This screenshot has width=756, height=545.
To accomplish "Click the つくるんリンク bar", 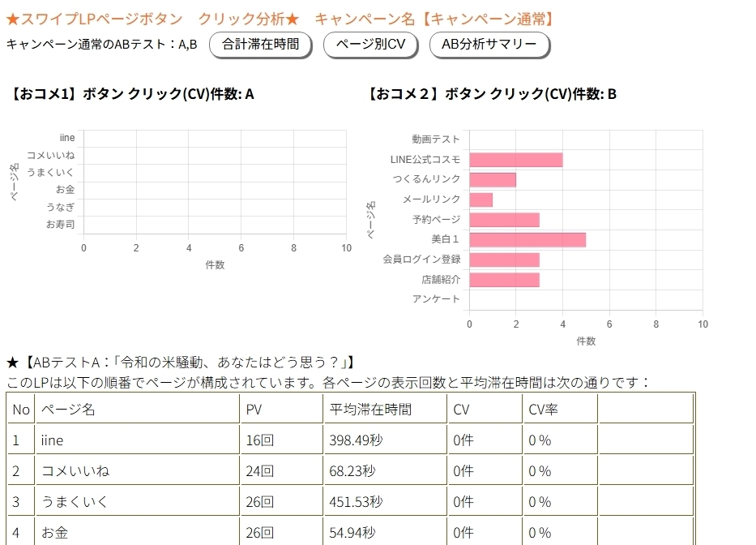I will 491,178.
